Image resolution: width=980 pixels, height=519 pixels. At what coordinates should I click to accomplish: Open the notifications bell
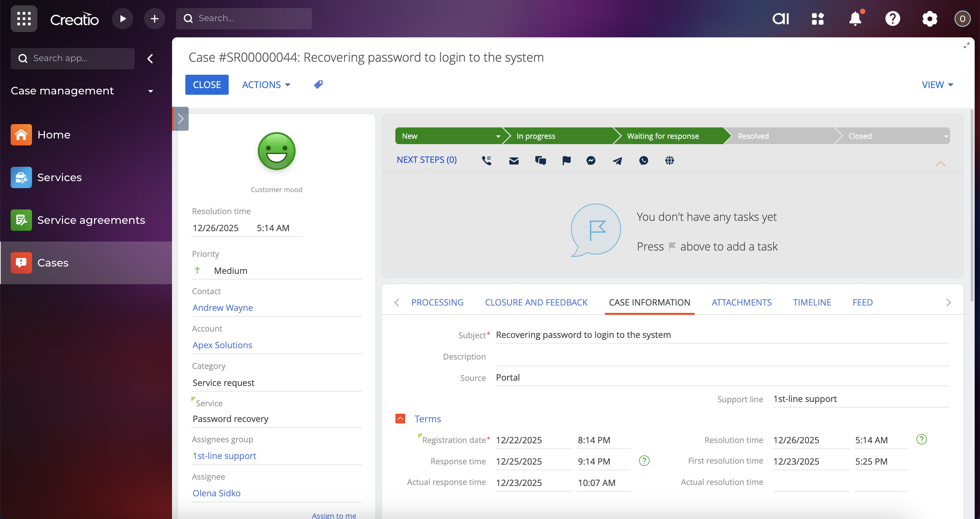pyautogui.click(x=855, y=18)
